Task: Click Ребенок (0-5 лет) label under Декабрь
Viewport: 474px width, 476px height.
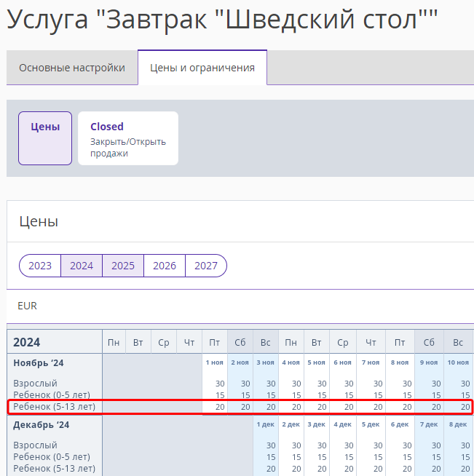Action: tap(52, 457)
